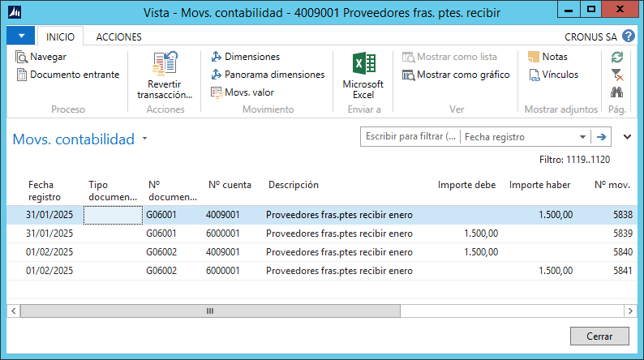Click account 6000001 in entry 5839 row
The width and height of the screenshot is (644, 360).
(222, 234)
